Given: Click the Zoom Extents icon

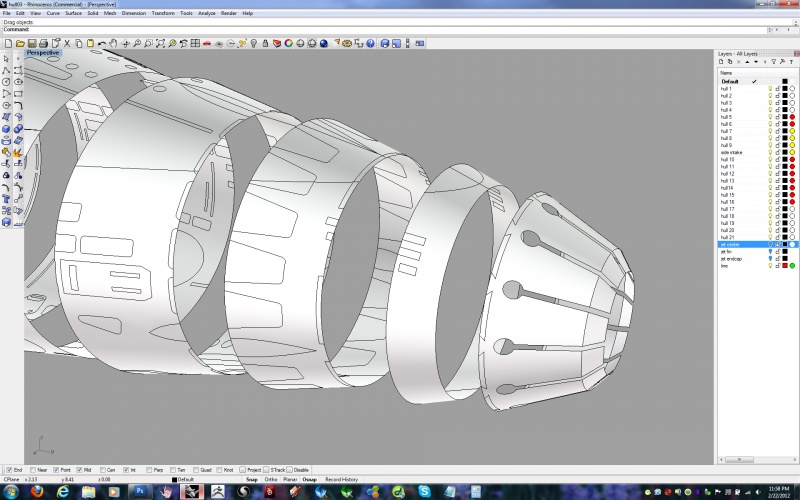Looking at the screenshot, I should click(160, 43).
